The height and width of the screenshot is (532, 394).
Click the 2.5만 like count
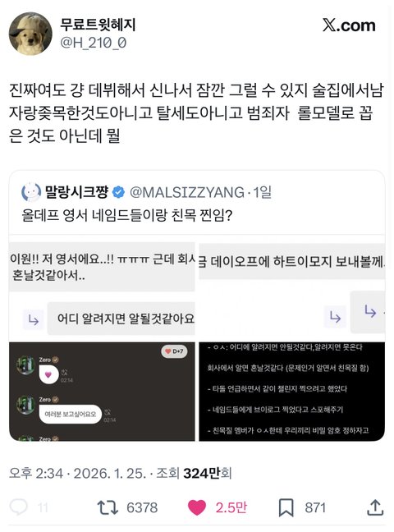click(231, 507)
